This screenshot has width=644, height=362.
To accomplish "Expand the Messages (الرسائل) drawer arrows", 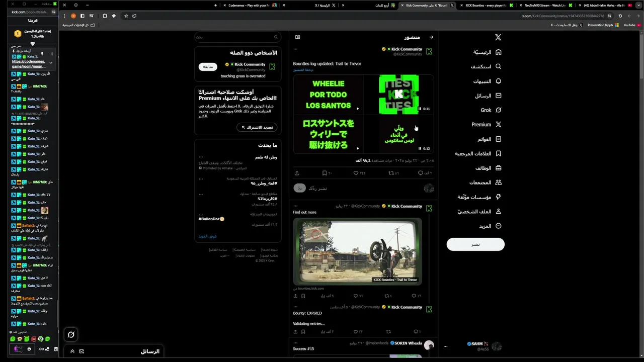I will pos(72,351).
